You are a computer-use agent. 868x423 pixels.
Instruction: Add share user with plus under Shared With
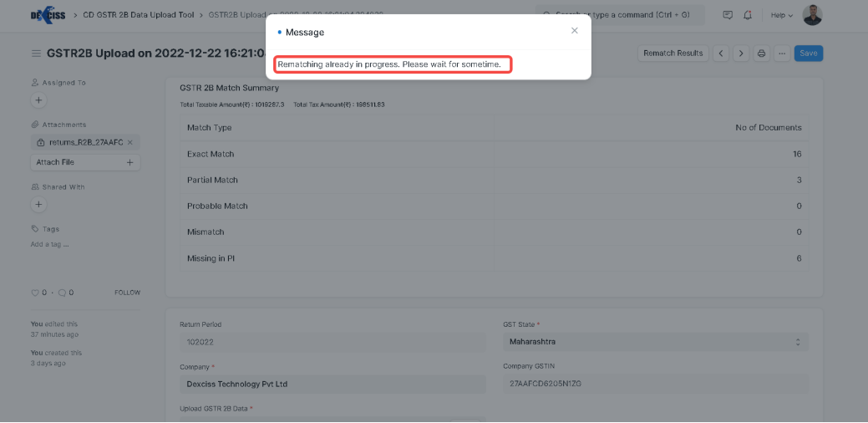coord(38,204)
